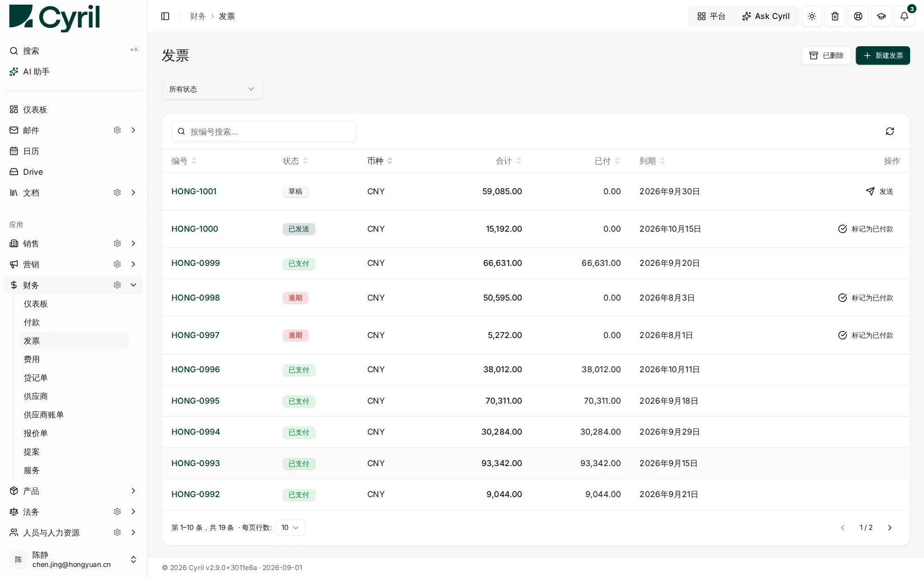
Task: Click 财务 in breadcrumb
Action: pyautogui.click(x=198, y=16)
